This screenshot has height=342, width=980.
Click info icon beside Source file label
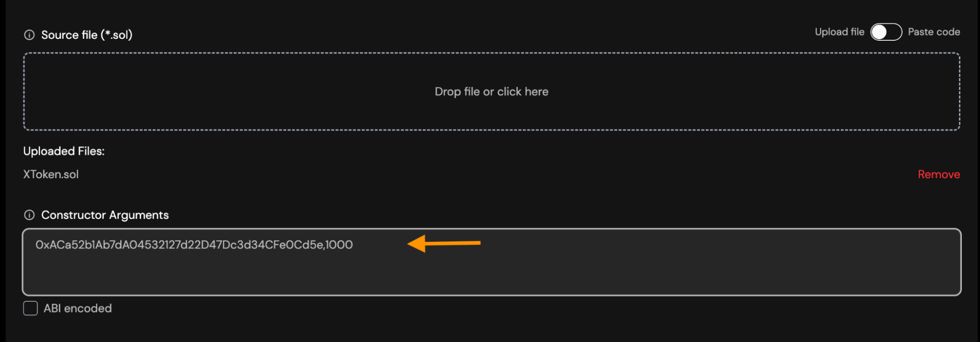(29, 35)
